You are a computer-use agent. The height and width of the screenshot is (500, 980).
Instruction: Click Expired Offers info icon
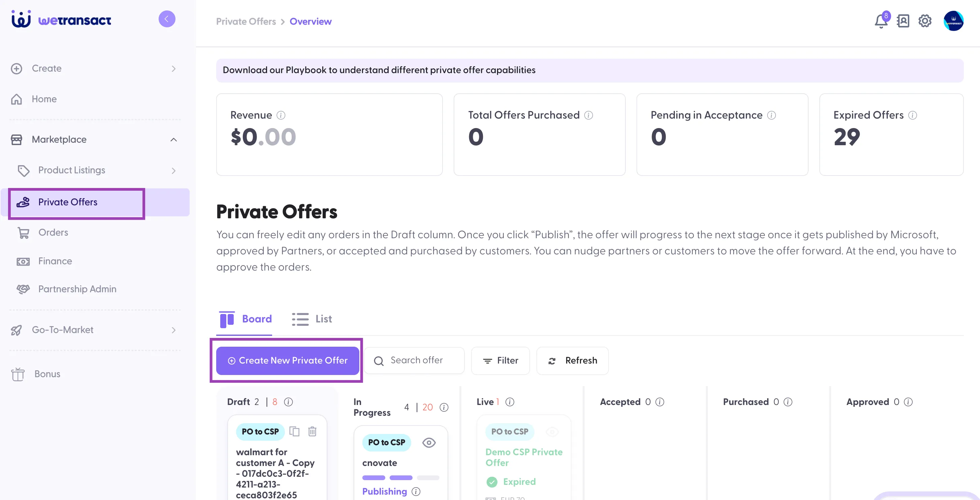tap(912, 115)
